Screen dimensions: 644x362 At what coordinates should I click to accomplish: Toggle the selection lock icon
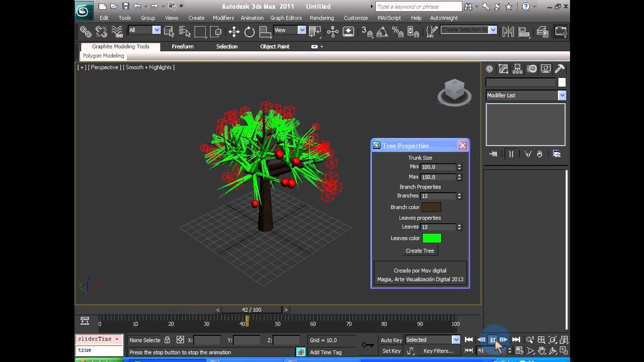click(167, 340)
